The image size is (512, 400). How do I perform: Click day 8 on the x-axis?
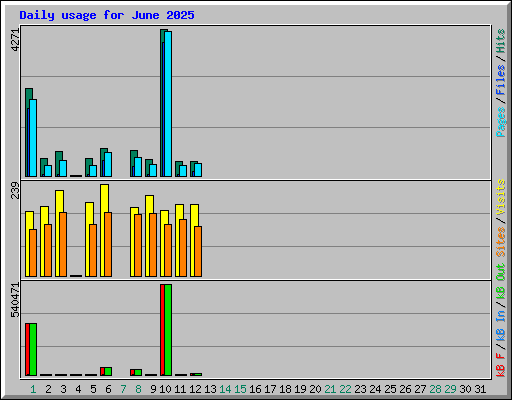click(x=138, y=389)
